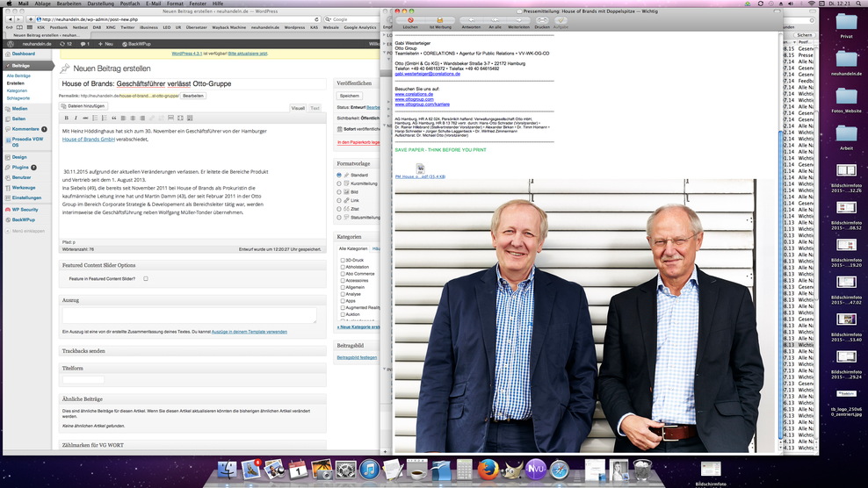Align text right in the editor
Screen dimensions: 868x488
click(142, 118)
